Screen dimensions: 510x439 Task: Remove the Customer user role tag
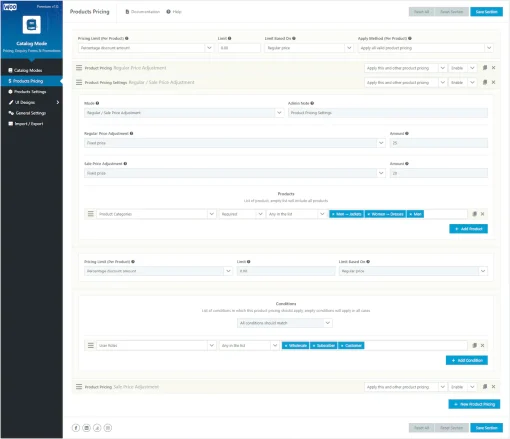(x=342, y=346)
